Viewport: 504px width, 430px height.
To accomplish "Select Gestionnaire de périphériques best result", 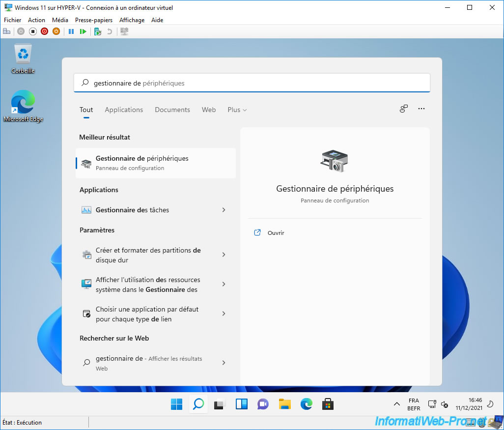I will click(155, 163).
